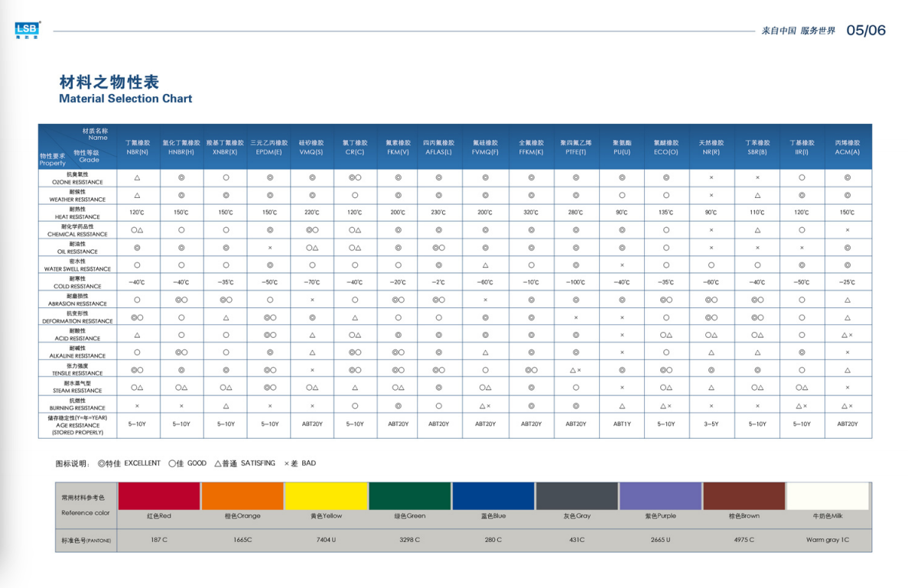Click the AGE RESISTANCE row label
The width and height of the screenshot is (908, 588).
[x=76, y=426]
